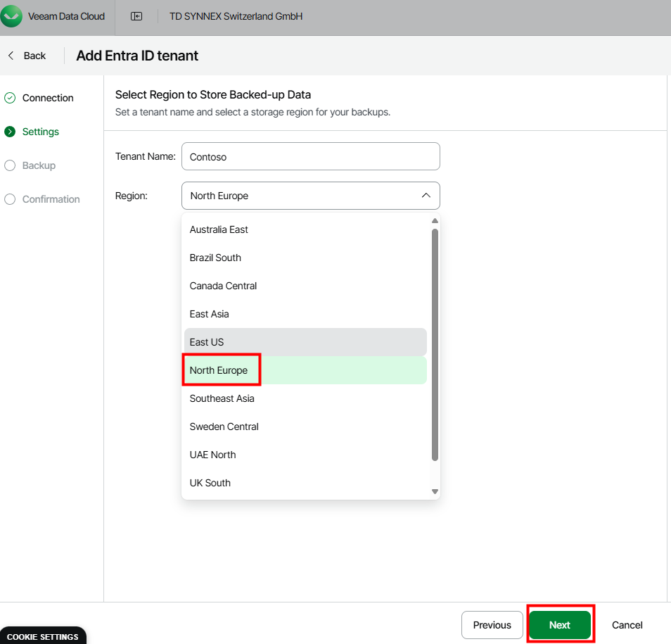The height and width of the screenshot is (644, 671).
Task: Choose Sweden Central region option
Action: pyautogui.click(x=224, y=427)
